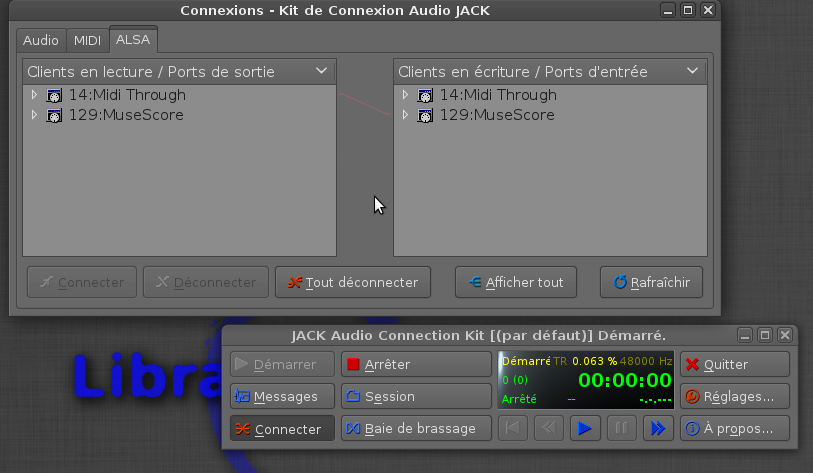This screenshot has width=813, height=473.
Task: Click the transport backward button
Action: pyautogui.click(x=549, y=428)
